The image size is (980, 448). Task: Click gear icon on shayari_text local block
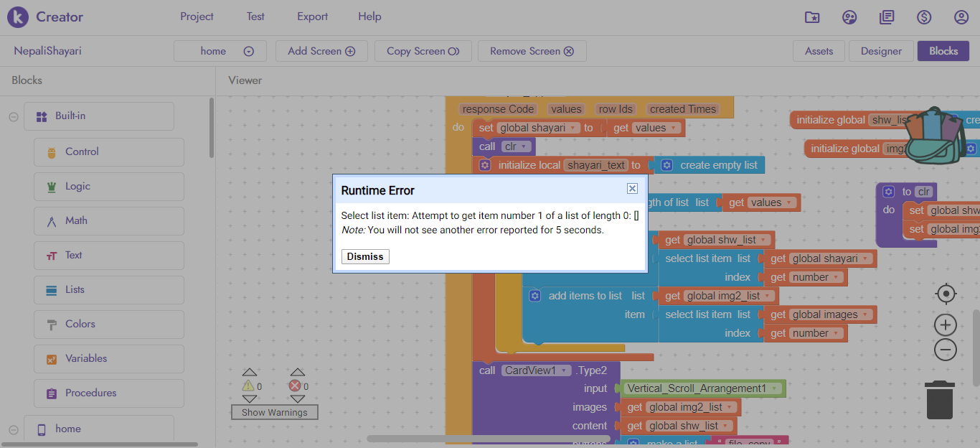[485, 165]
